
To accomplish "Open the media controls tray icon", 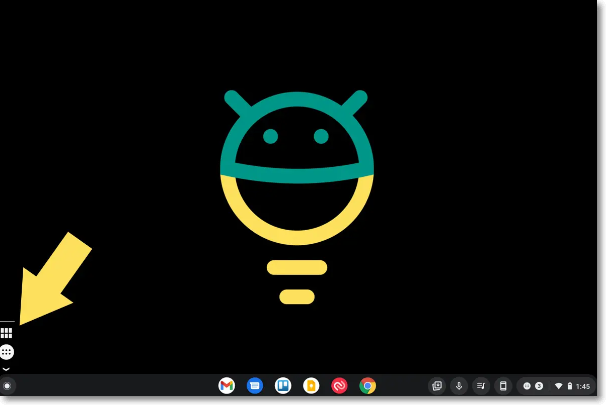I will [481, 386].
